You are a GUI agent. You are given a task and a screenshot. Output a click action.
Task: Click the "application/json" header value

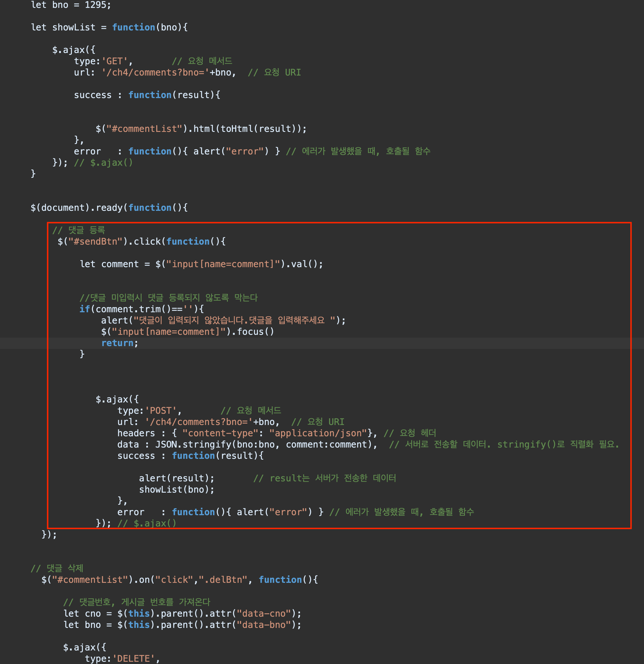[318, 433]
